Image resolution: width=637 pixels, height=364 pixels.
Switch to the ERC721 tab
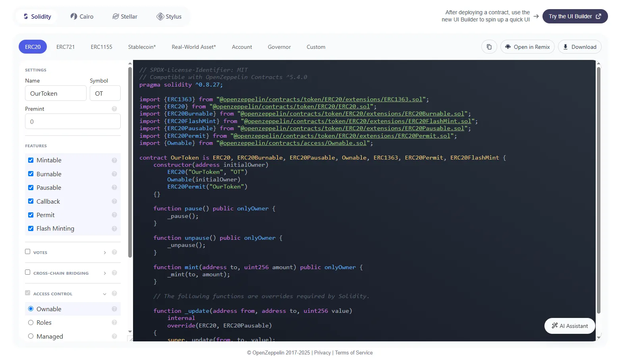(66, 46)
